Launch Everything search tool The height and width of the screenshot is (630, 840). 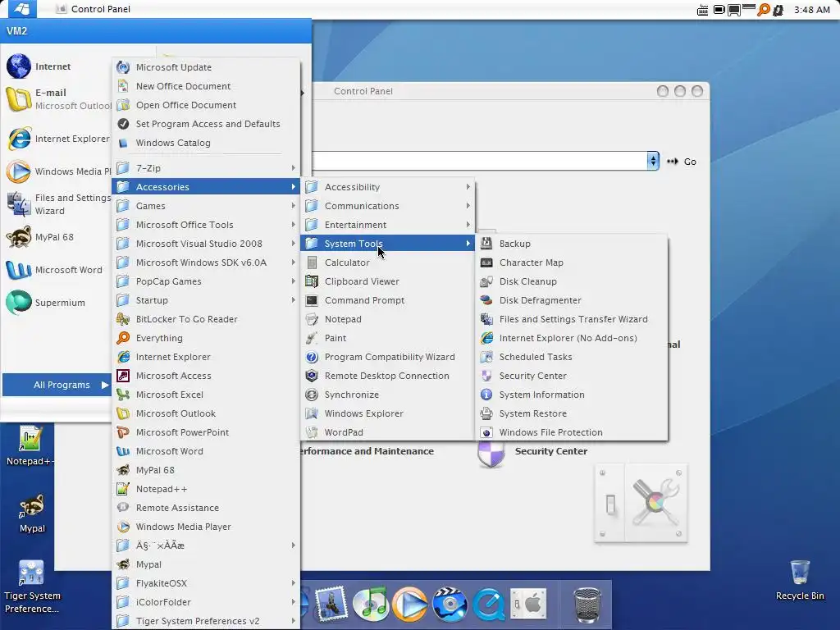coord(206,338)
